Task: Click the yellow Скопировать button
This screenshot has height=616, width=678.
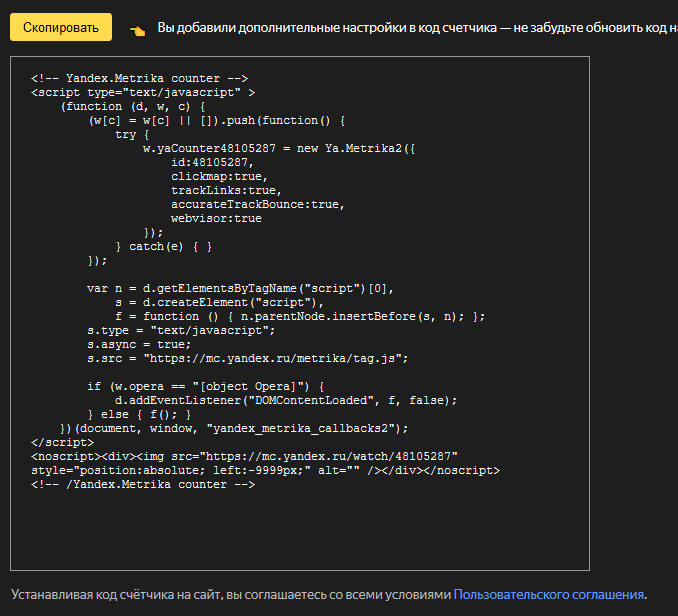Action: click(60, 28)
